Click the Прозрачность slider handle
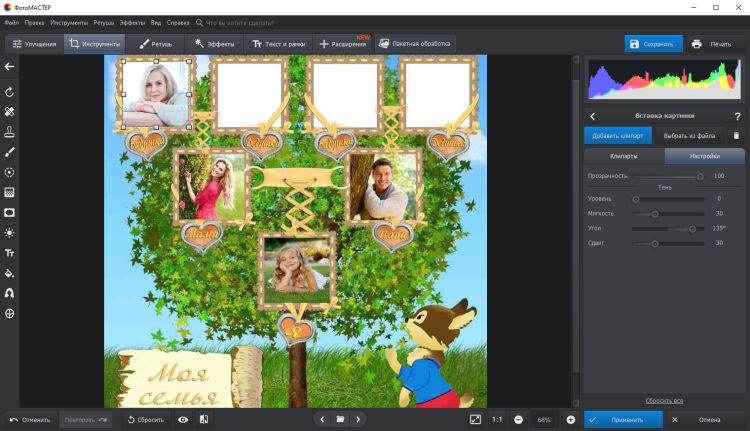Screen dimensions: 750x431 pyautogui.click(x=699, y=176)
